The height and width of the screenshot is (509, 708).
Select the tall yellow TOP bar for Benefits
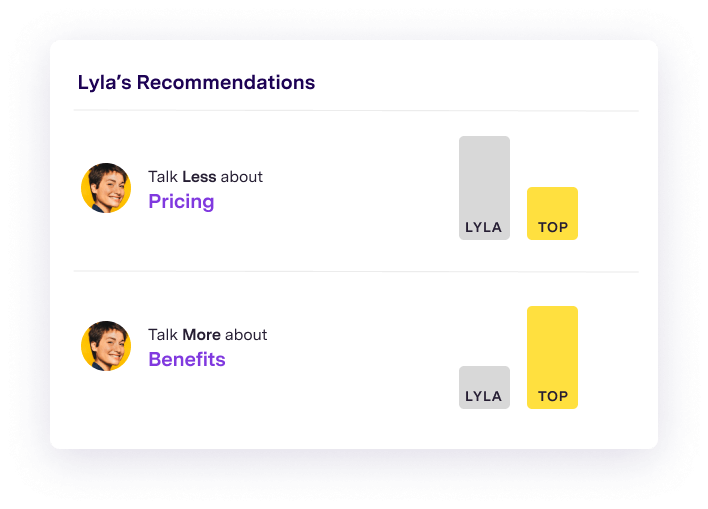pyautogui.click(x=552, y=358)
